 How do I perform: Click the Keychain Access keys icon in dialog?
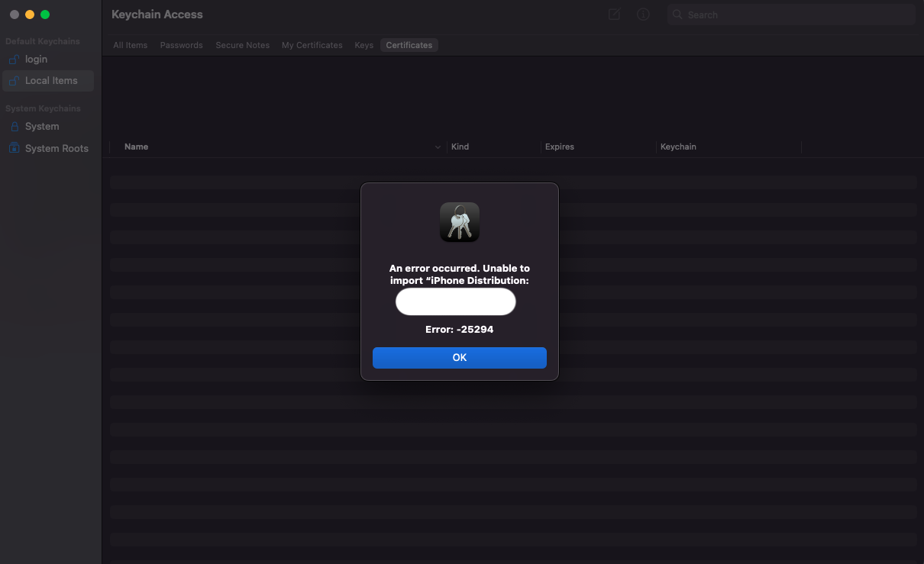click(460, 222)
